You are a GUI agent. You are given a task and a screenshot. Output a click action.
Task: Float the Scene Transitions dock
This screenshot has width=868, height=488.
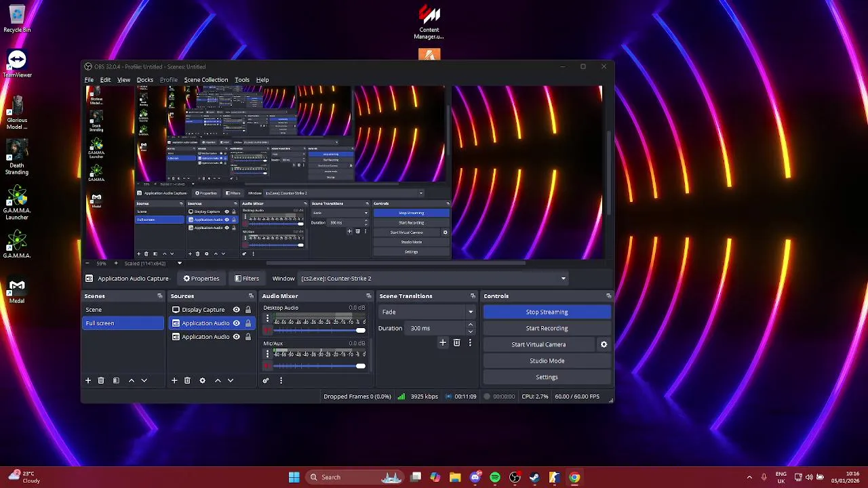(x=473, y=296)
